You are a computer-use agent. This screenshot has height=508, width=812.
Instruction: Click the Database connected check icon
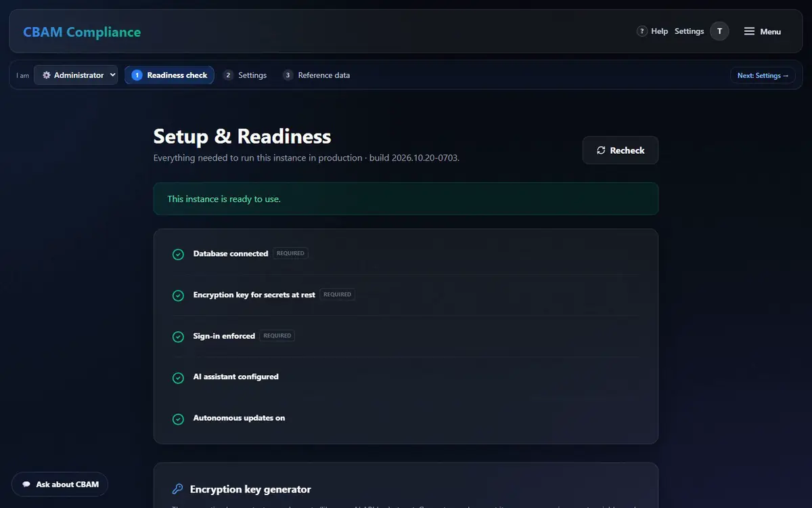tap(178, 254)
